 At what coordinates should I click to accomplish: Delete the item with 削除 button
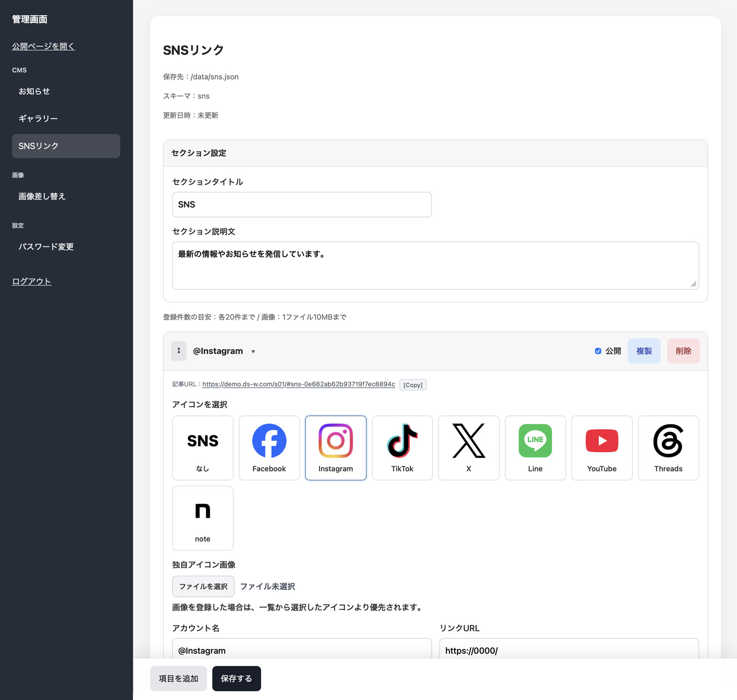683,351
